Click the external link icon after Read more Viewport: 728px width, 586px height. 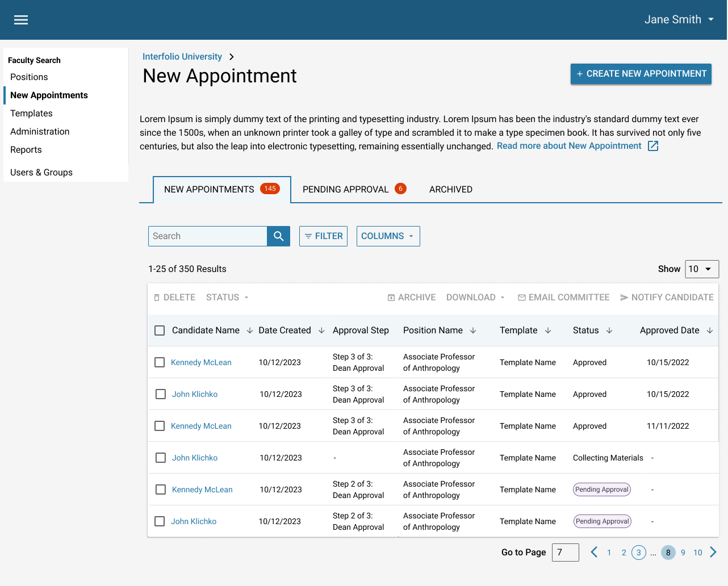point(653,146)
